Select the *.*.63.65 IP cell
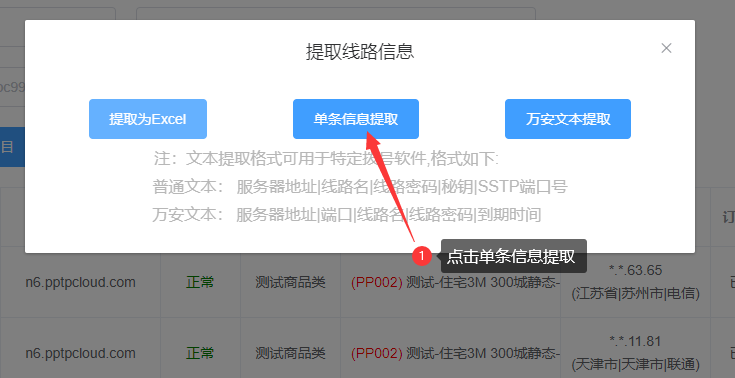 (635, 271)
